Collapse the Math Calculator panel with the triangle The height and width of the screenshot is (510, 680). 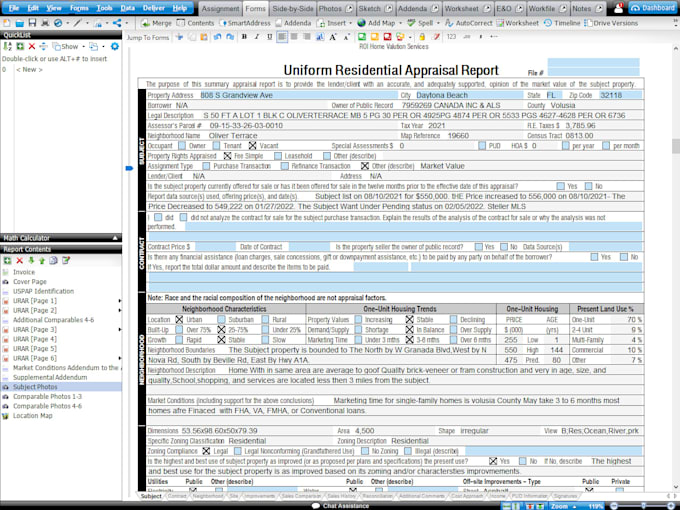click(115, 238)
